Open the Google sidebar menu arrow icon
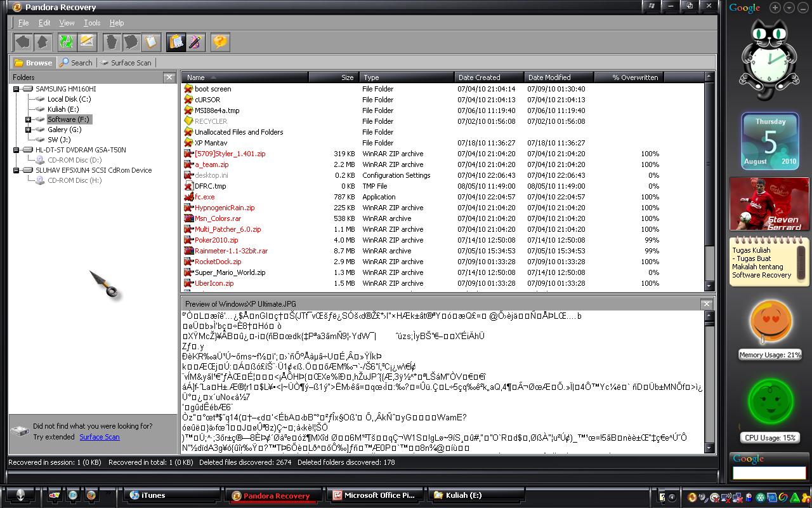812x508 pixels. [x=789, y=8]
